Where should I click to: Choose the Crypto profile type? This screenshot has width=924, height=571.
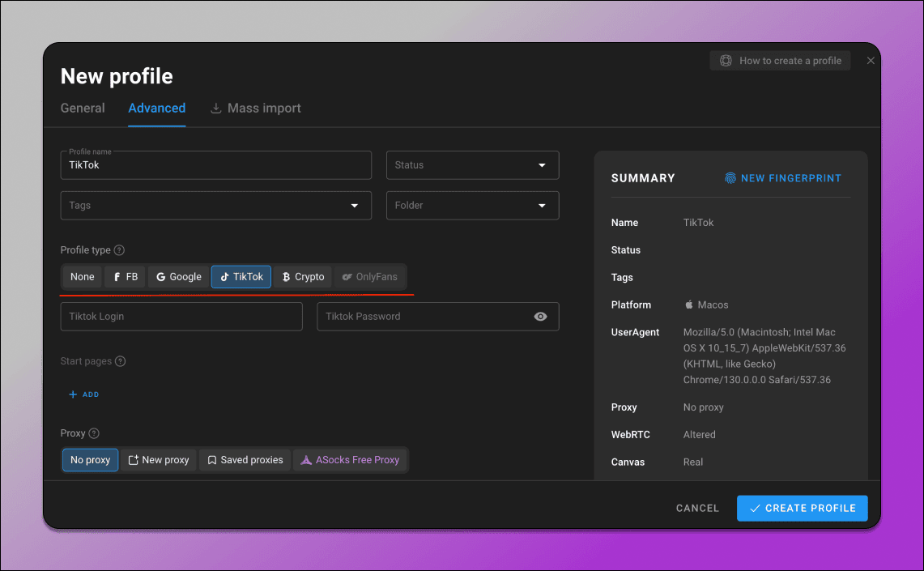303,277
